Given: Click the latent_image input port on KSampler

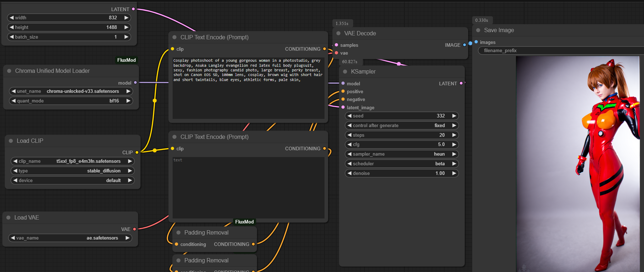Looking at the screenshot, I should coord(343,107).
